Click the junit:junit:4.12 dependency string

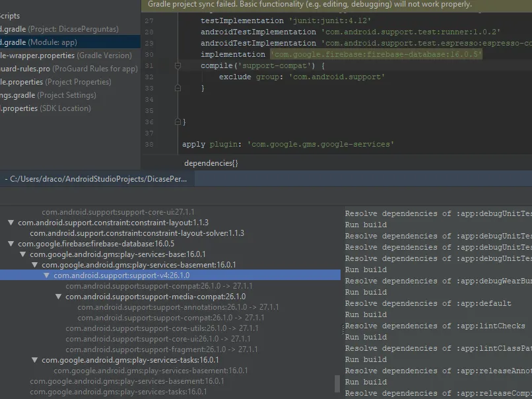click(330, 20)
